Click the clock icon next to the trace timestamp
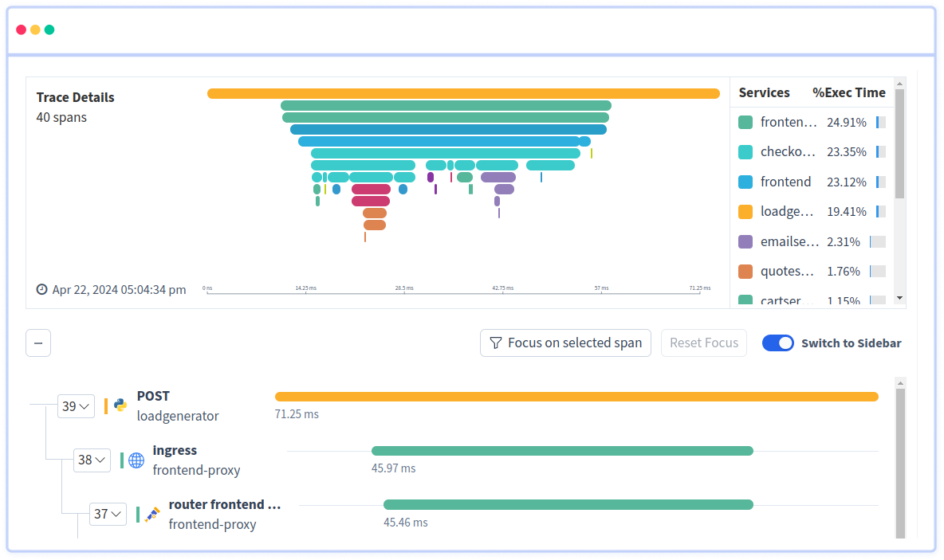 (x=41, y=289)
